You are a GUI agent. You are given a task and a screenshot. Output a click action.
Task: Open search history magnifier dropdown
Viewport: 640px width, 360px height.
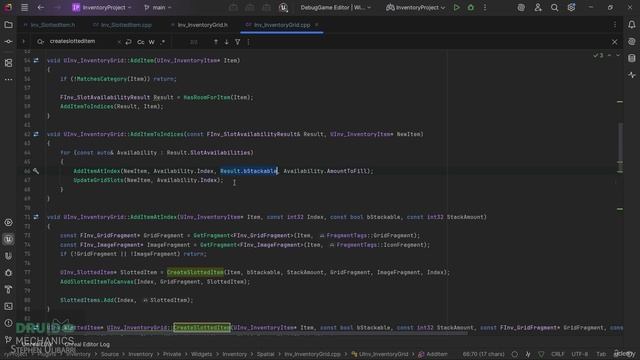pos(40,42)
